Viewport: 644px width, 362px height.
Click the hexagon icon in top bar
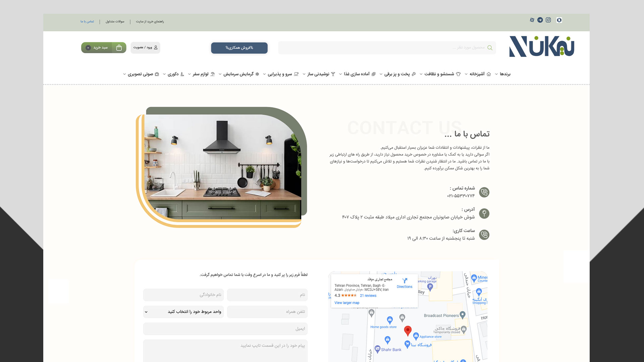(x=559, y=20)
